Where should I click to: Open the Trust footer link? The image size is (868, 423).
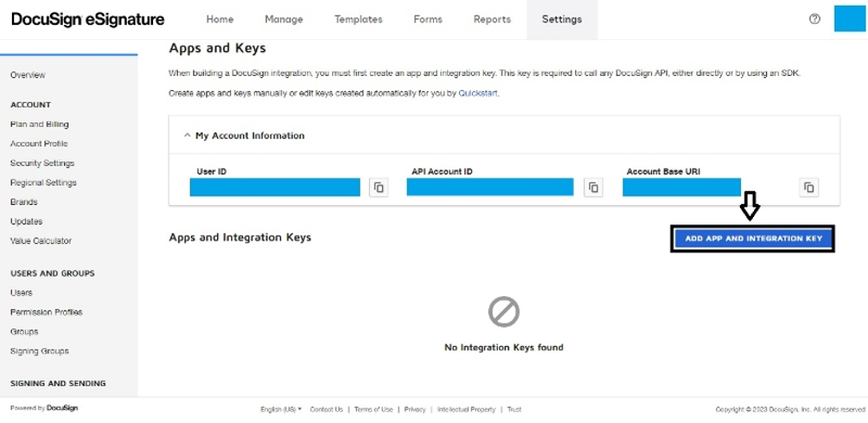pyautogui.click(x=515, y=409)
